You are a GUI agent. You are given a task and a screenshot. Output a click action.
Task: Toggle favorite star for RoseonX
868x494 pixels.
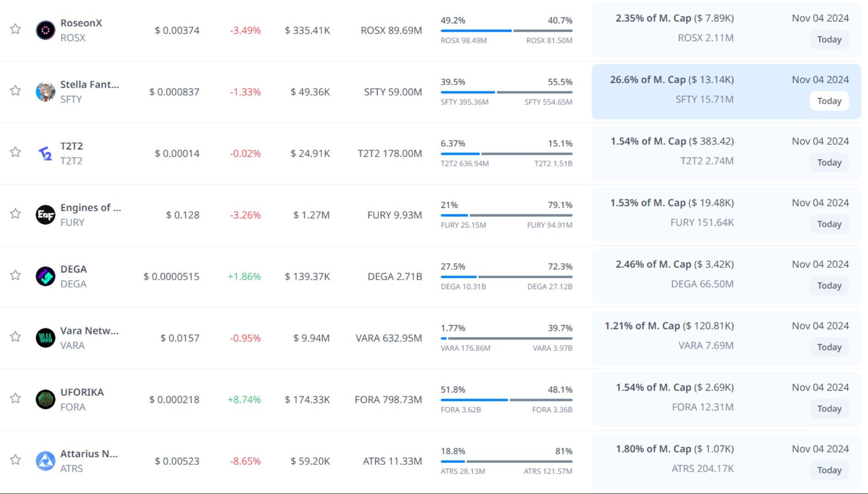16,29
